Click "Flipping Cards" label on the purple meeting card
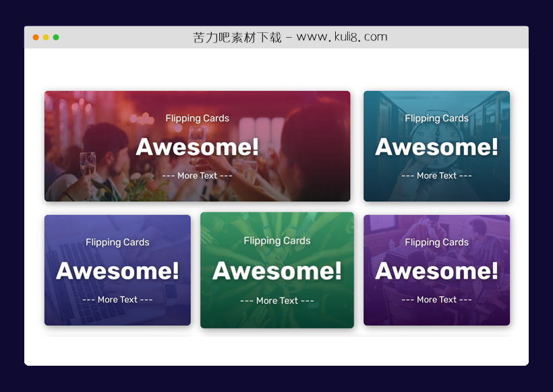The width and height of the screenshot is (553, 392). [436, 242]
